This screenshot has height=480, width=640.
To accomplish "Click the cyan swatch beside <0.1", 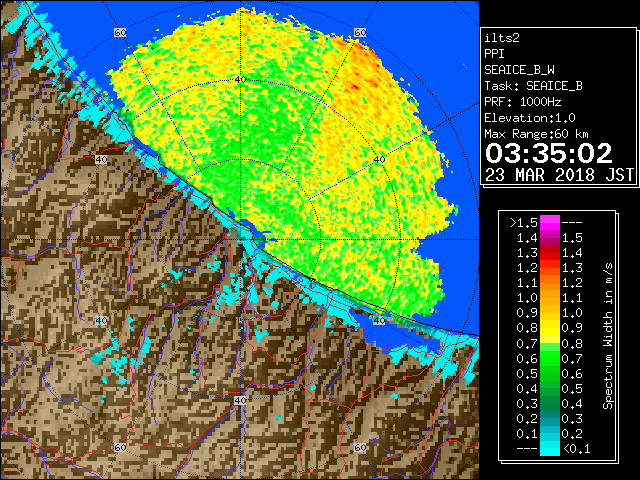I will (x=549, y=448).
